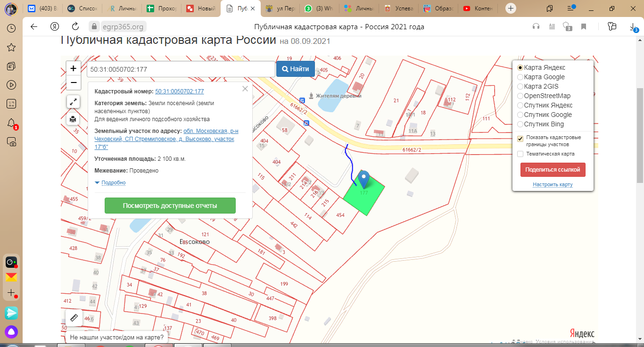Uncheck Показать кадастровые границы участков
The width and height of the screenshot is (644, 347).
pos(520,139)
